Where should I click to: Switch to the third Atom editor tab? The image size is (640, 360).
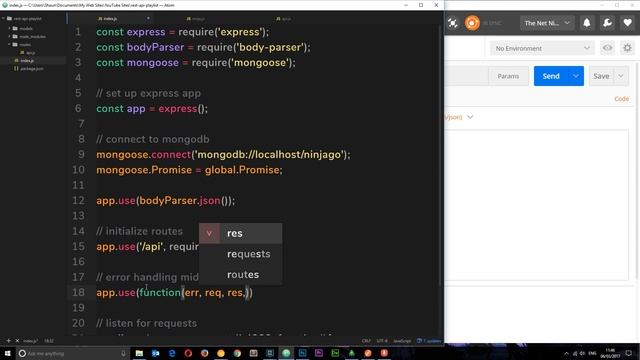[284, 18]
